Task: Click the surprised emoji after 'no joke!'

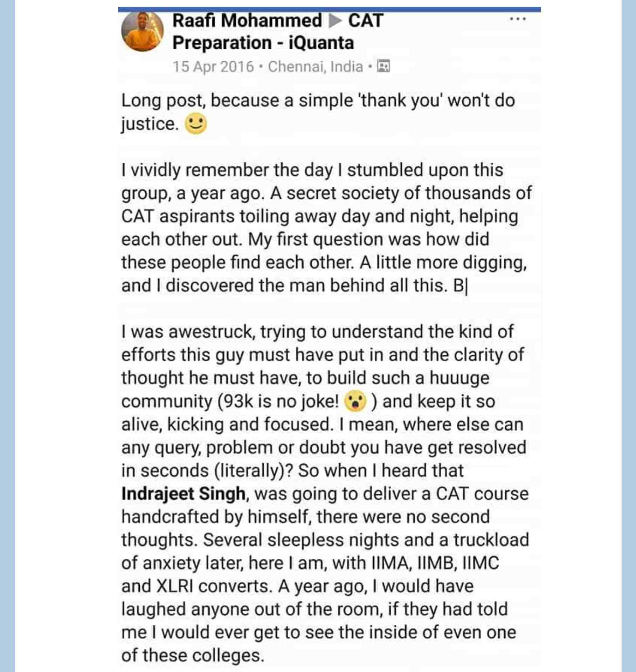Action: pyautogui.click(x=355, y=402)
